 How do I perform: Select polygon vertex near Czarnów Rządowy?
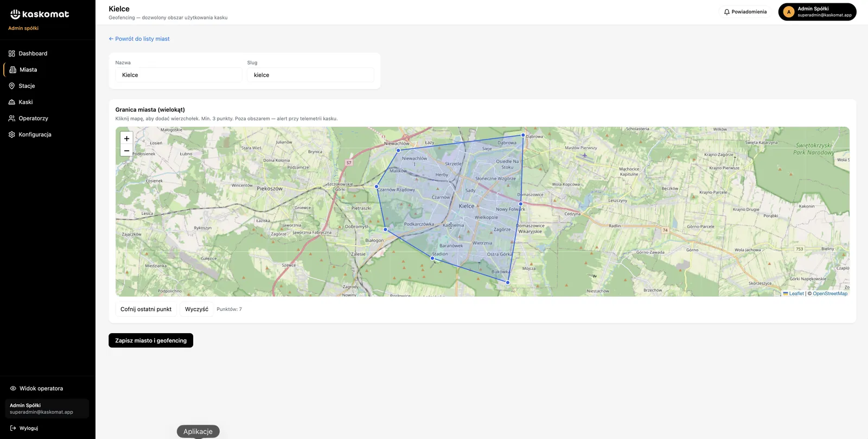(x=376, y=187)
